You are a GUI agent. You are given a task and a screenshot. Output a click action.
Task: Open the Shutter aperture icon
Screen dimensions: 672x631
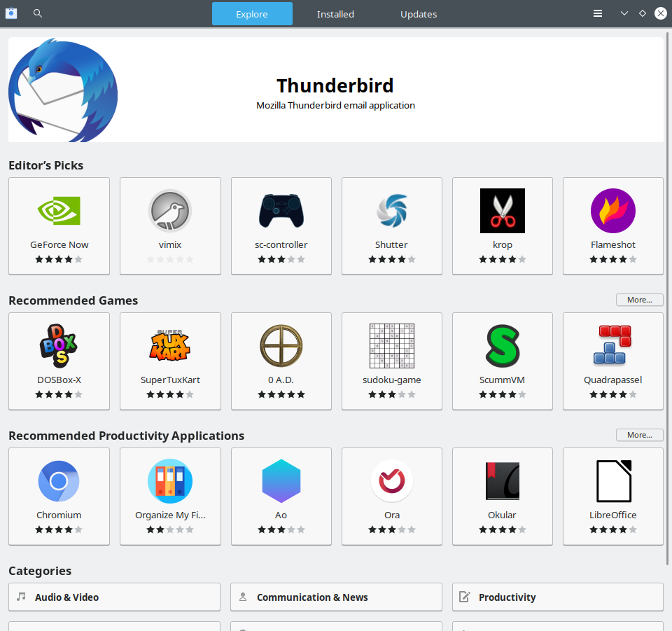(392, 211)
